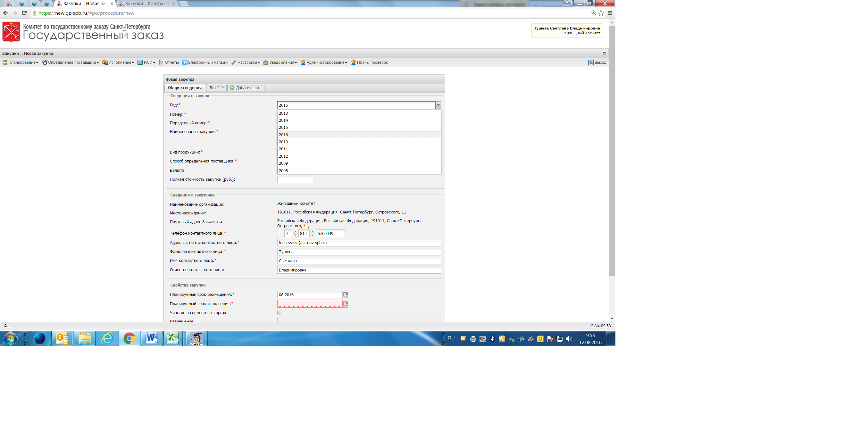Switch to the Лот 1 tab
This screenshot has width=868, height=441.
[214, 87]
